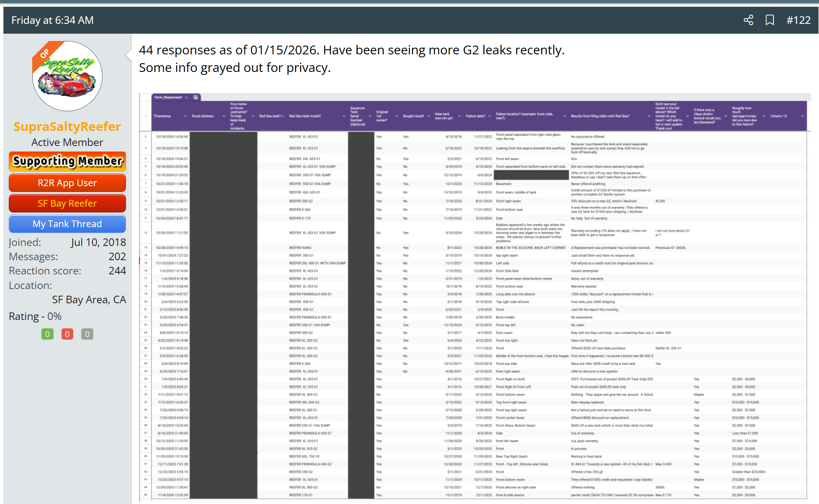Click the green positive rating badge

(x=47, y=334)
